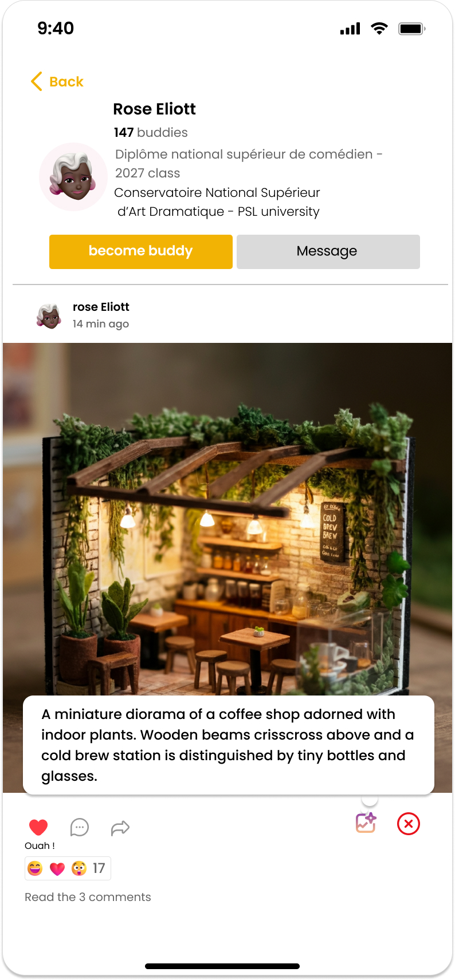This screenshot has height=980, width=455.
Task: Select the pink heart emoji reaction
Action: pos(57,869)
